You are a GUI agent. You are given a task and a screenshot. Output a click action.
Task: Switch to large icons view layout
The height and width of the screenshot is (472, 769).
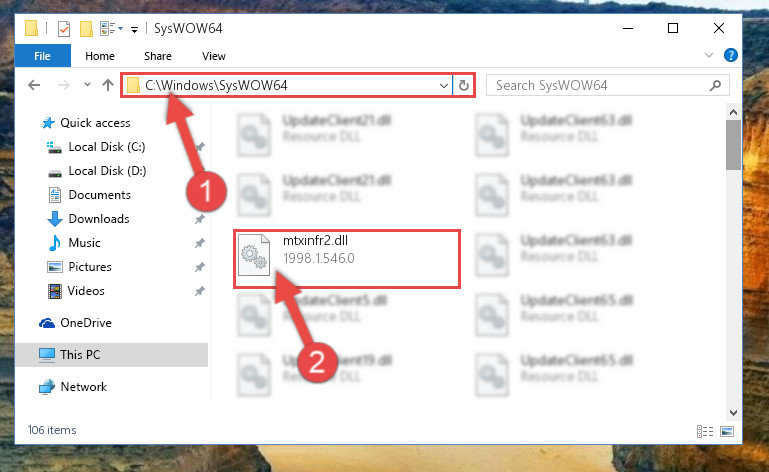727,431
